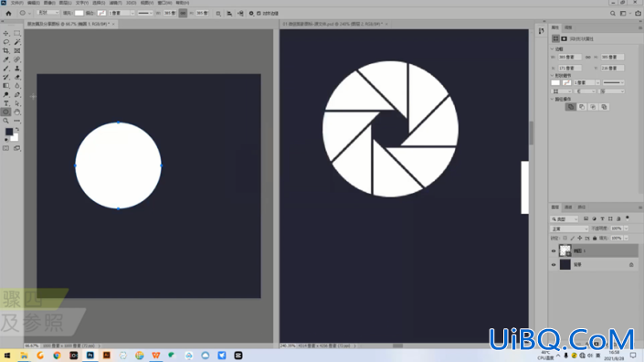Select the Blur tool
Viewport: 644px width, 362px height.
pos(16,86)
